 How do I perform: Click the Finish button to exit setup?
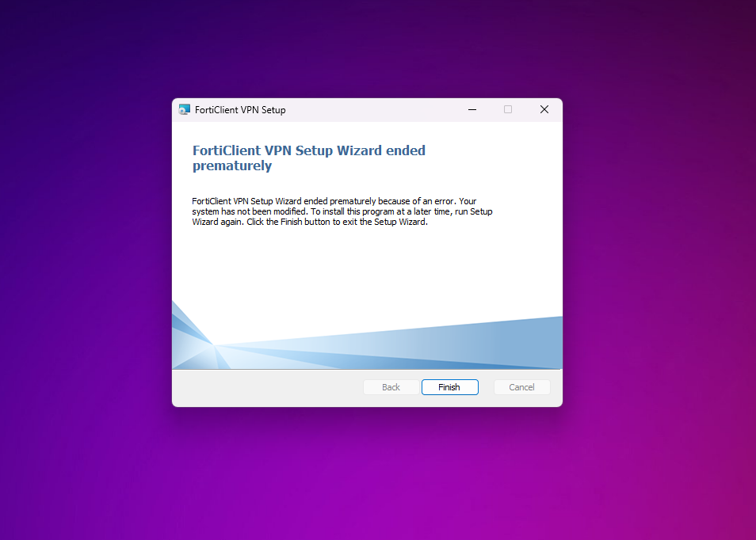449,387
